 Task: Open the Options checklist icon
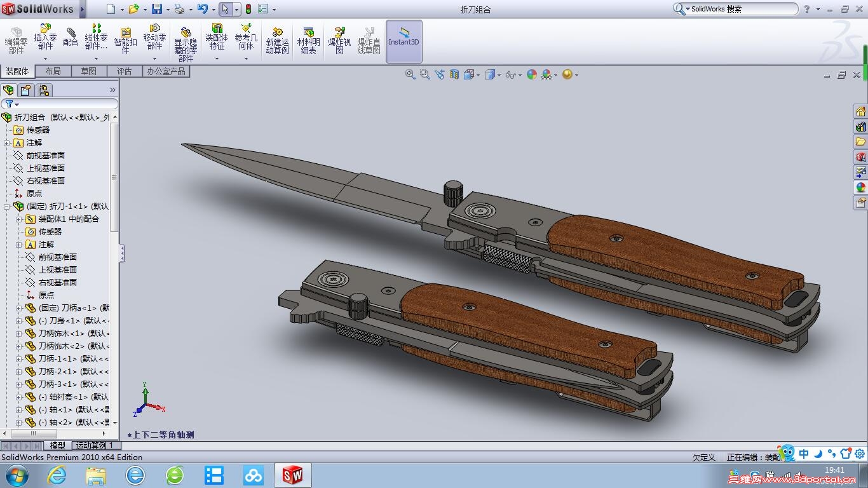tap(263, 9)
